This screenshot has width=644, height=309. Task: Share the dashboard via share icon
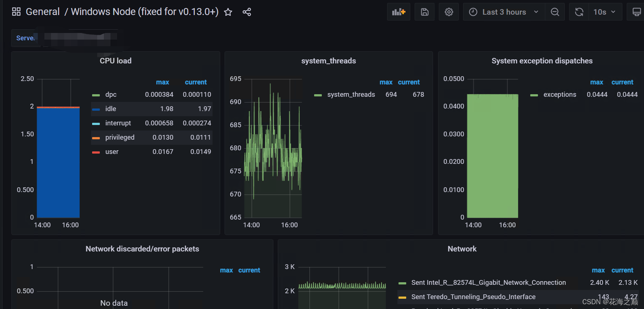(x=247, y=12)
